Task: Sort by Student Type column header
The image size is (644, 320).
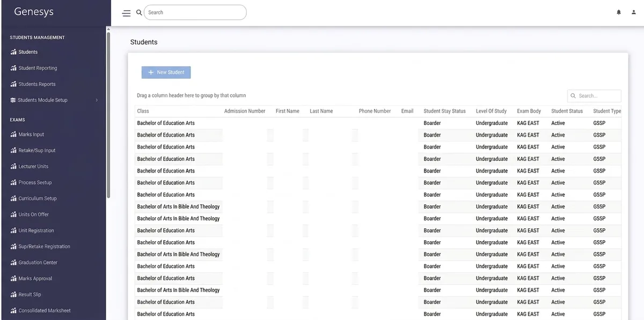Action: 607,111
